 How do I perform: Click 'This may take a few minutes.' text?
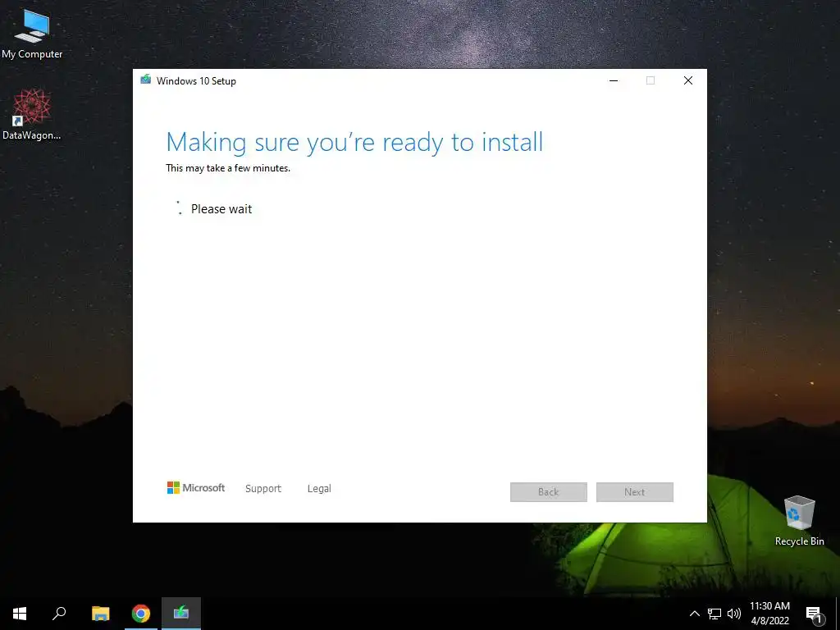(x=228, y=168)
